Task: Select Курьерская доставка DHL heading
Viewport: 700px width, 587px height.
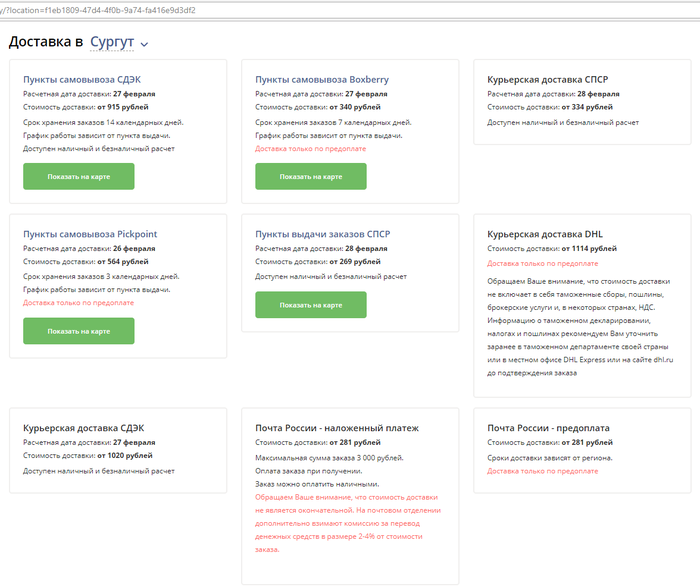Action: click(545, 234)
